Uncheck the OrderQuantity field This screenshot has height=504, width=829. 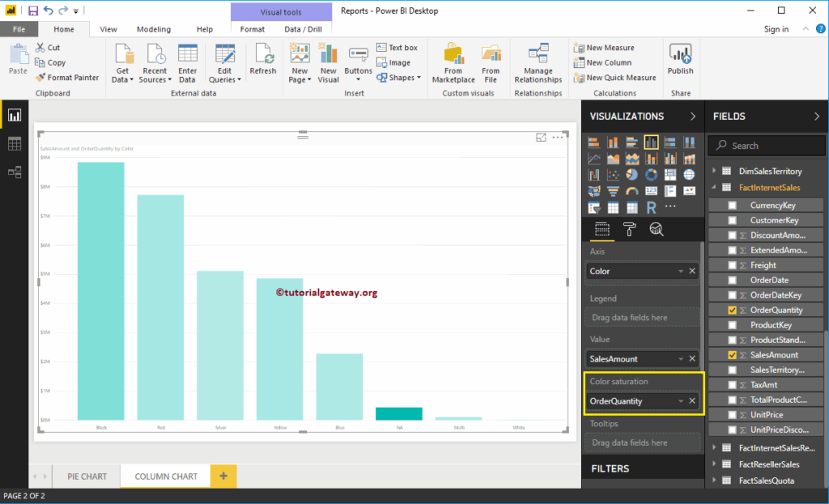click(732, 310)
